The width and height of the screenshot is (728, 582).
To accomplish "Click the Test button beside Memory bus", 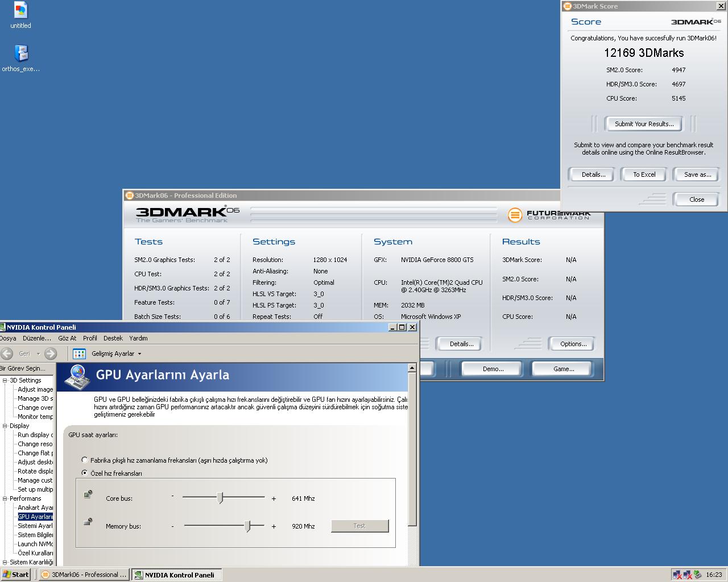I will (x=359, y=526).
